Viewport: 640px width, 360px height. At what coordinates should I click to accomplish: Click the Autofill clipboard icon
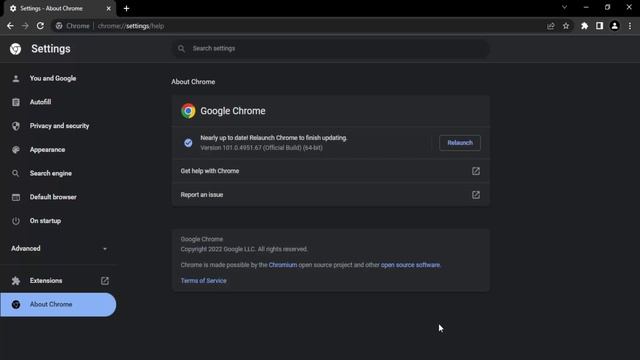pyautogui.click(x=16, y=102)
